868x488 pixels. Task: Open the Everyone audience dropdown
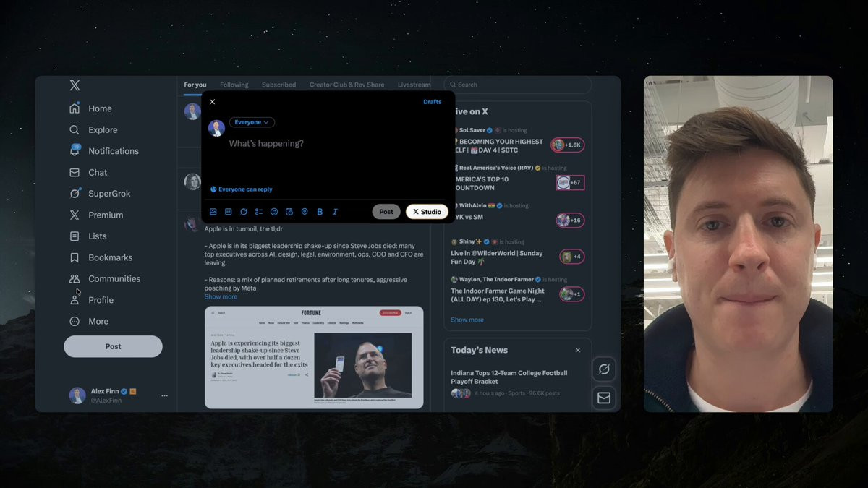(252, 122)
